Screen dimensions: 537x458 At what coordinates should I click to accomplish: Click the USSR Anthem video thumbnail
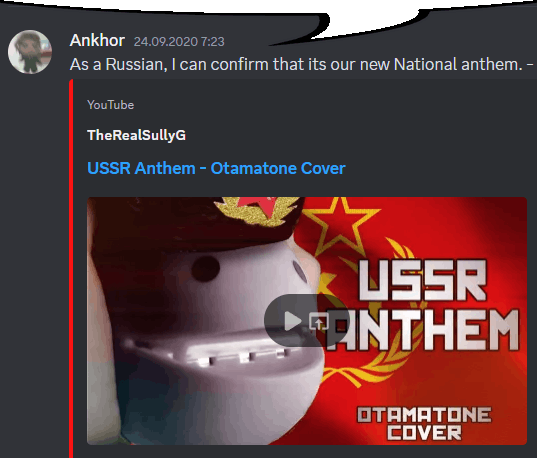(307, 321)
